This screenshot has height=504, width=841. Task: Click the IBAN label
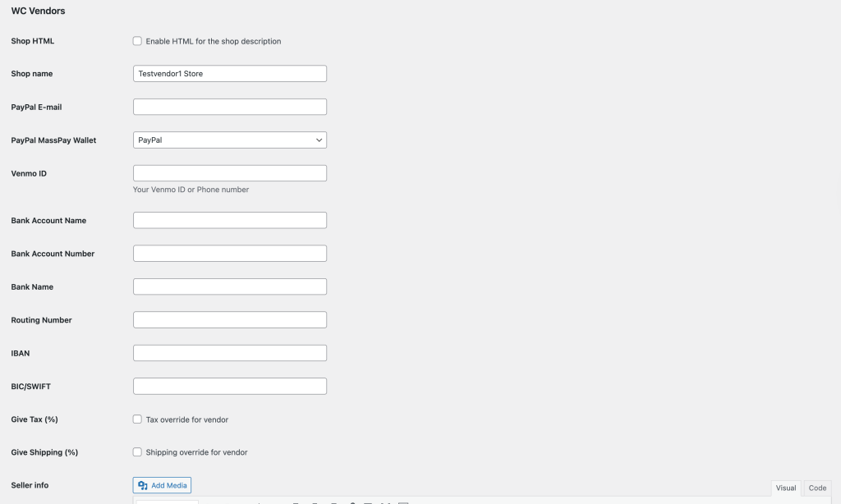tap(21, 353)
